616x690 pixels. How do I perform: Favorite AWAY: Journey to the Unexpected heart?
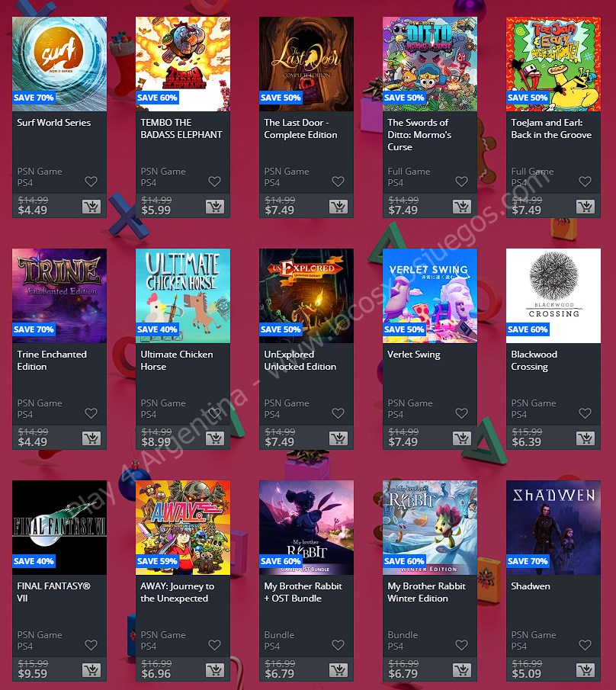[215, 645]
